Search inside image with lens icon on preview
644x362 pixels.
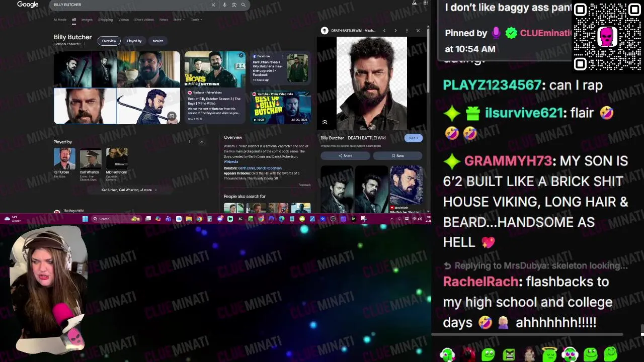tap(325, 122)
